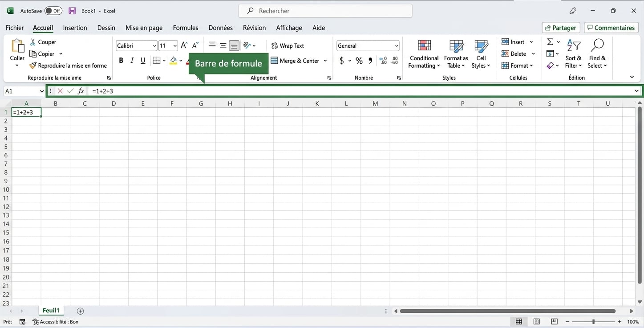Viewport: 644px width, 328px height.
Task: Confirm formula entry with checkmark
Action: [x=70, y=91]
